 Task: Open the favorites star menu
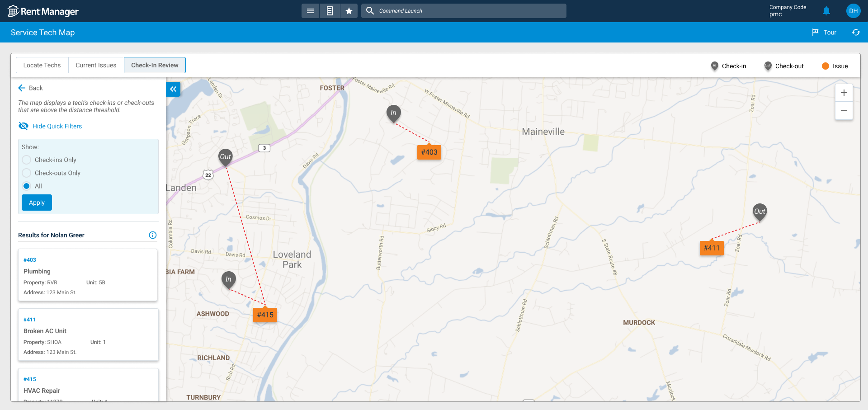pyautogui.click(x=349, y=10)
